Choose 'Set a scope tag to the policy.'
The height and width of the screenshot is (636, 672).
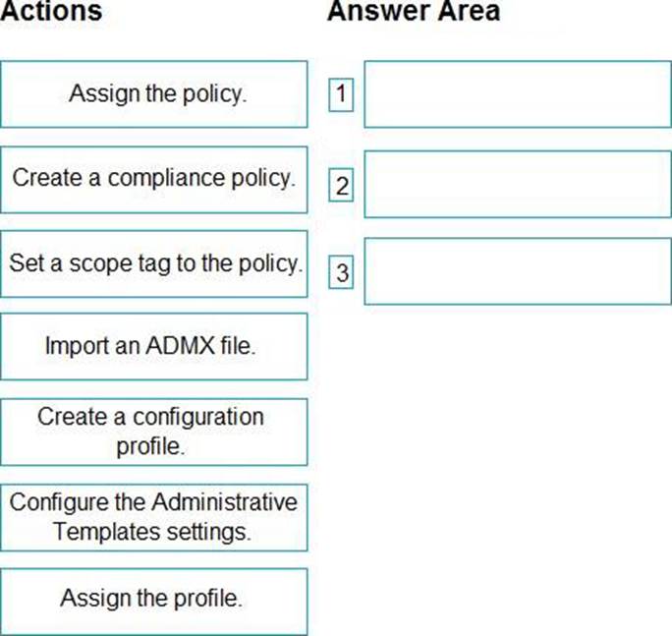(154, 263)
